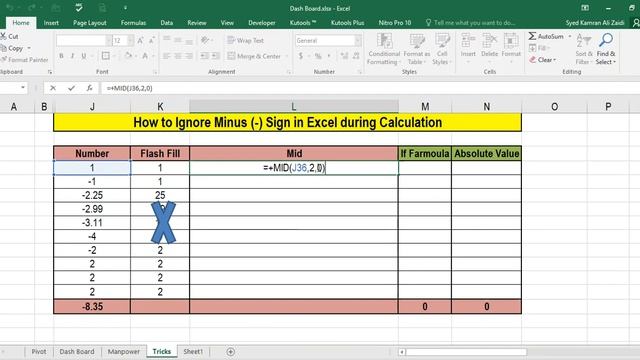Click the Insert Function fx button

click(x=89, y=88)
